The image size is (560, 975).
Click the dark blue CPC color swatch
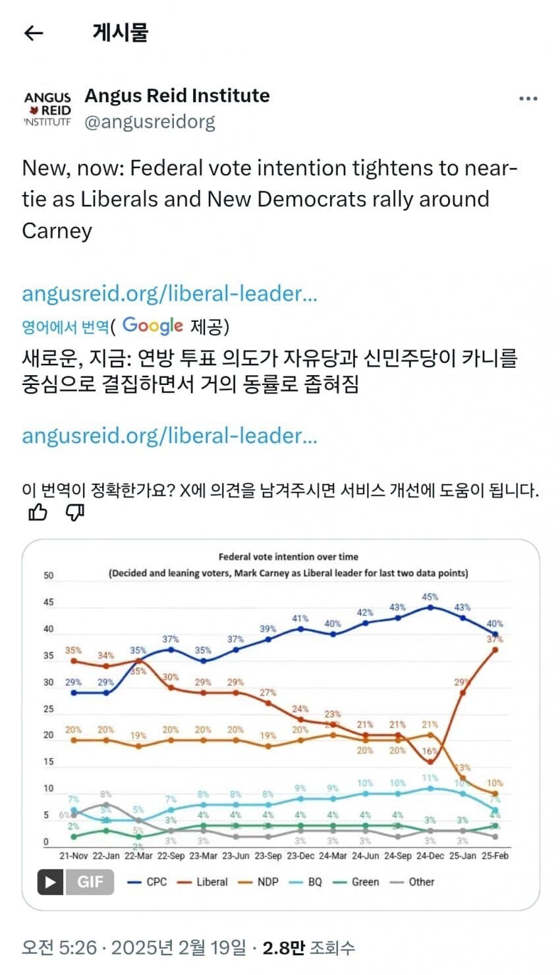pyautogui.click(x=136, y=882)
